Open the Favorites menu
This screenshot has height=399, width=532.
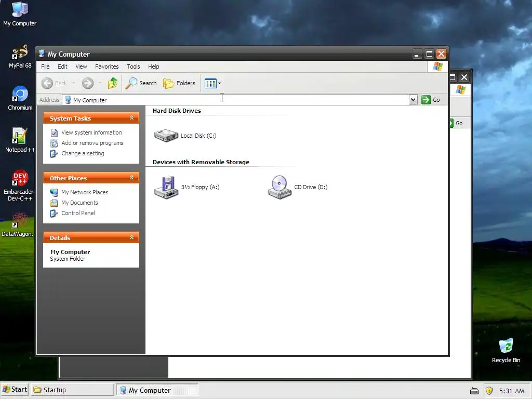[107, 66]
